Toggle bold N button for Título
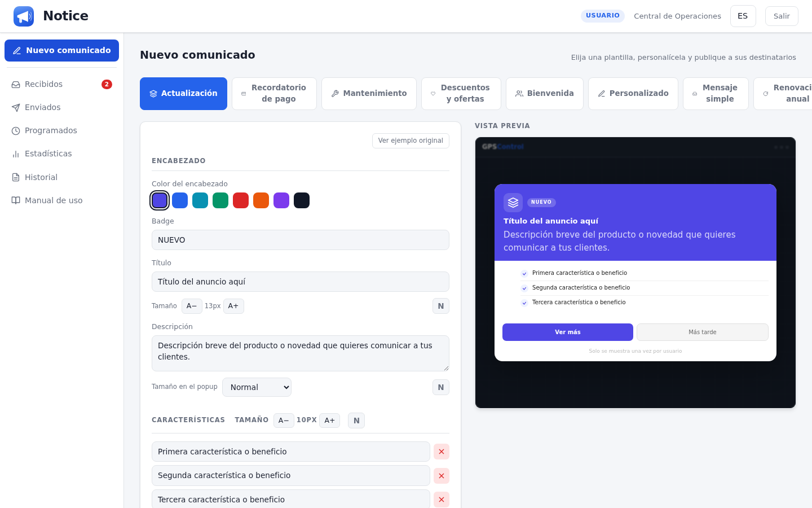Screen dimensions: 812x508 (441, 306)
